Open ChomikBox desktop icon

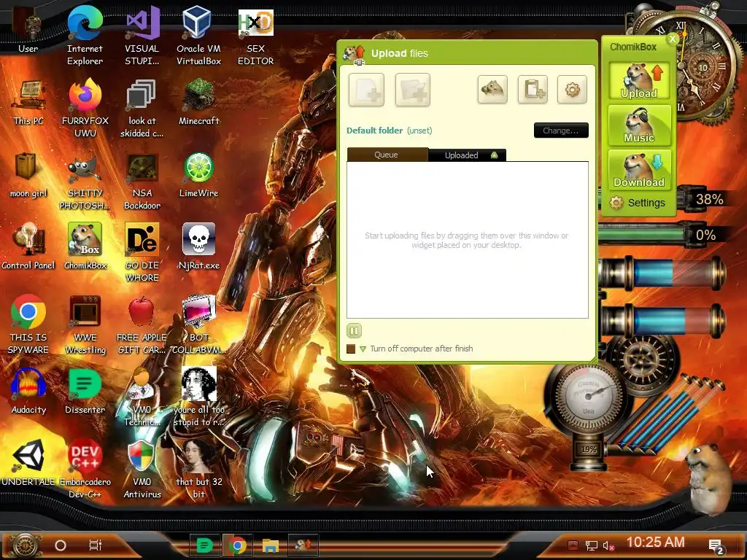click(85, 246)
